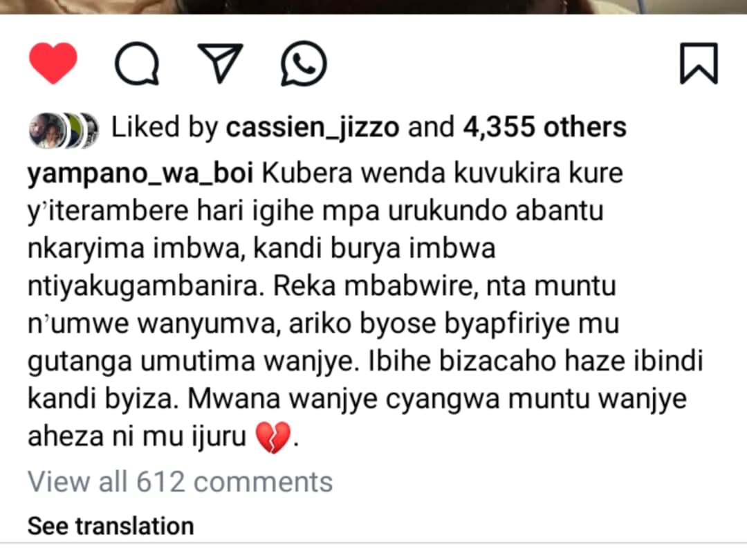
Task: Tap the post image strip at top
Action: pos(373,7)
